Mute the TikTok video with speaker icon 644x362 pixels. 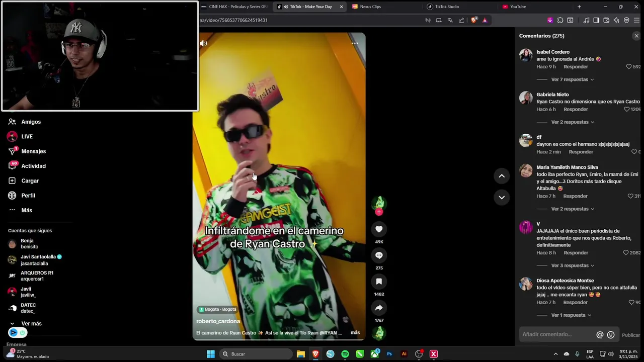pos(203,43)
